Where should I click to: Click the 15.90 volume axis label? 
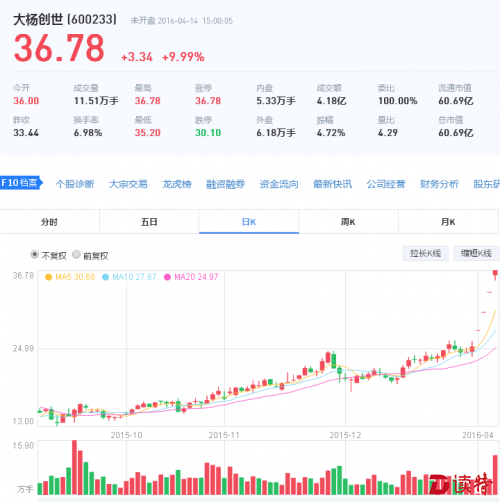(23, 446)
